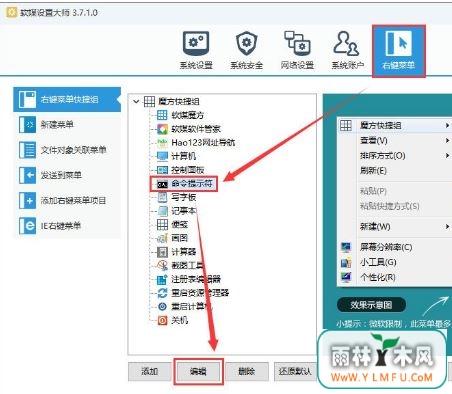Screen dimensions: 452x394
Task: Click the 添加 button
Action: click(x=149, y=371)
